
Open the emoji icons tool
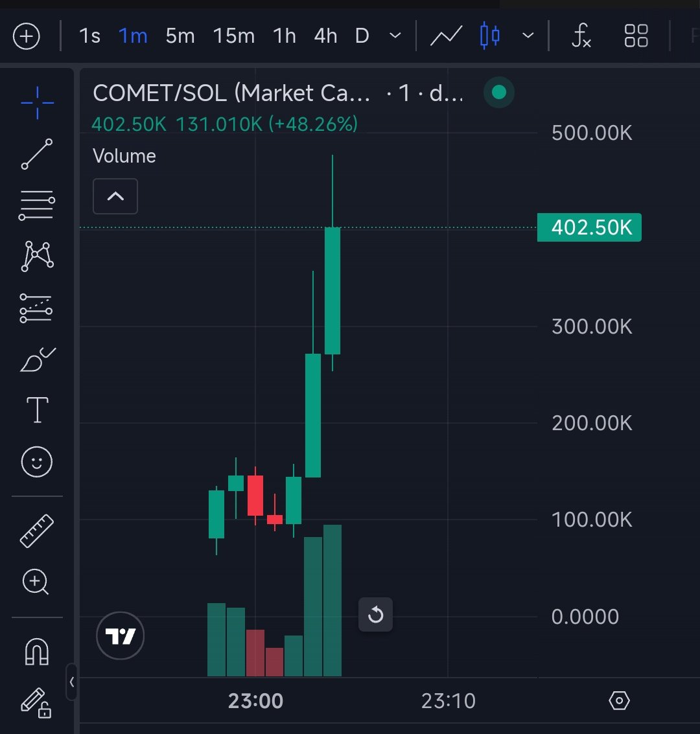click(37, 462)
